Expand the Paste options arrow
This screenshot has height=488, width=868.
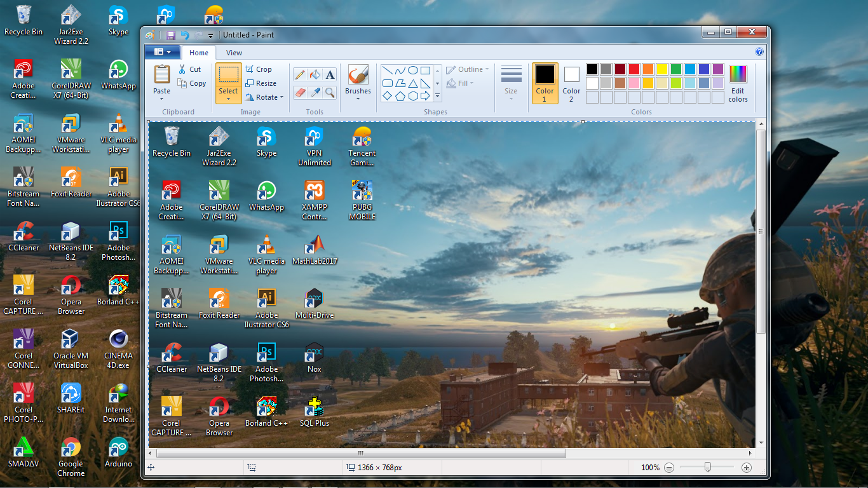(x=162, y=99)
